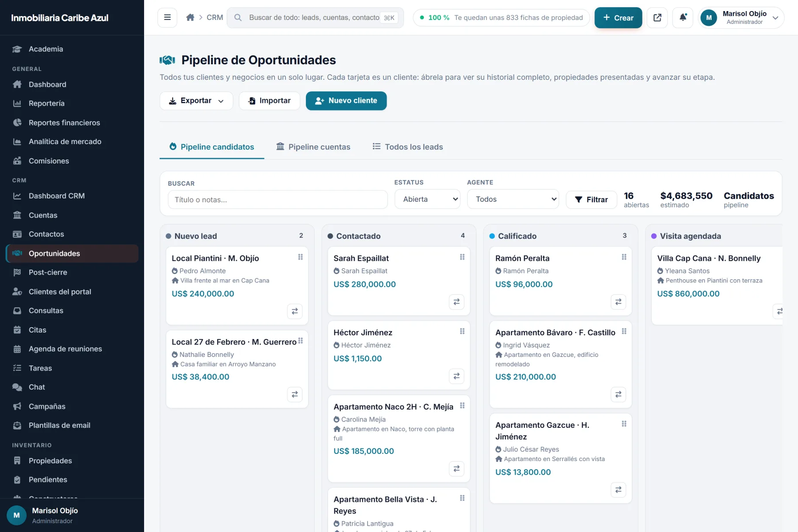Click US$ 210,000.00 amount on Apartamento Bávaro card
Screen dimensions: 798x532
click(525, 377)
